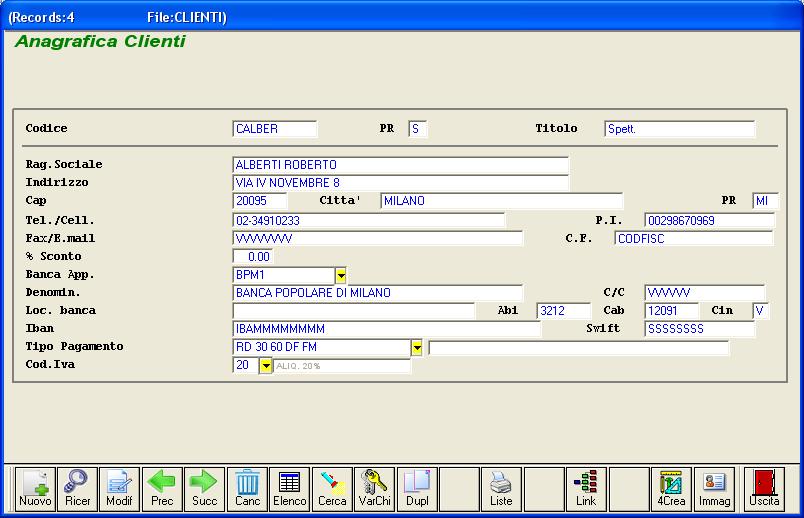Open the Link tree tool
Viewport: 804px width, 518px height.
pyautogui.click(x=586, y=489)
